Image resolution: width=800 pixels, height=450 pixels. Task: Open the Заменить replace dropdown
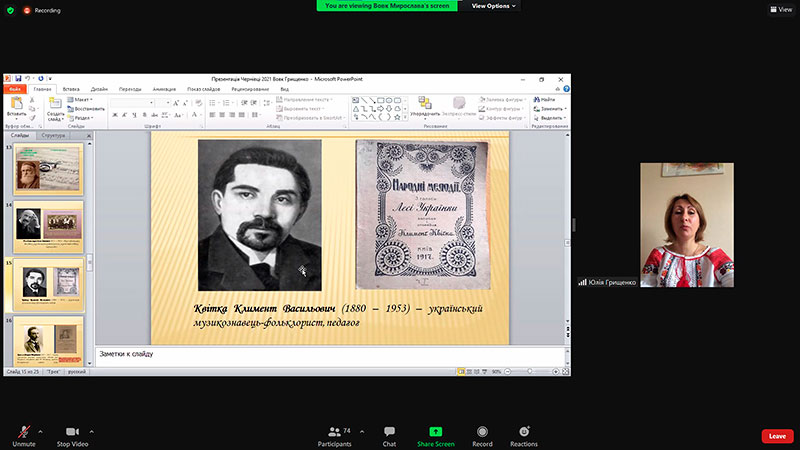(550, 109)
